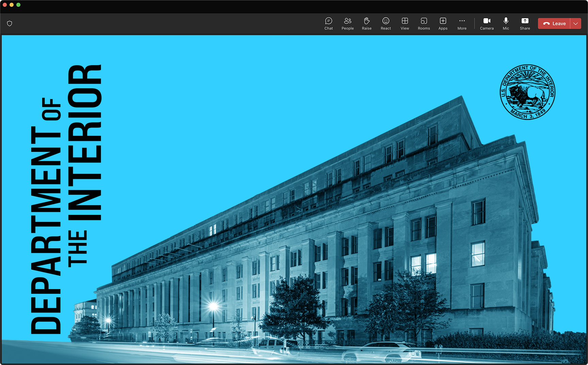Open breakout Rooms
588x365 pixels.
424,23
